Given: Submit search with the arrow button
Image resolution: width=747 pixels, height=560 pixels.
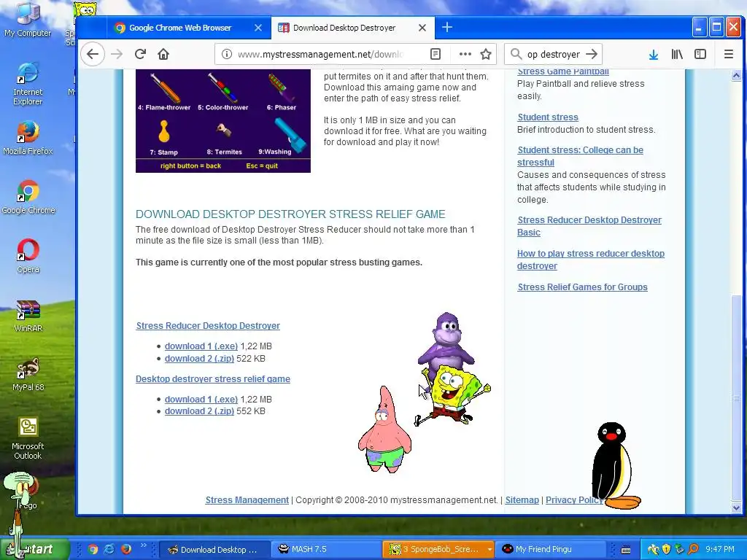Looking at the screenshot, I should 591,54.
